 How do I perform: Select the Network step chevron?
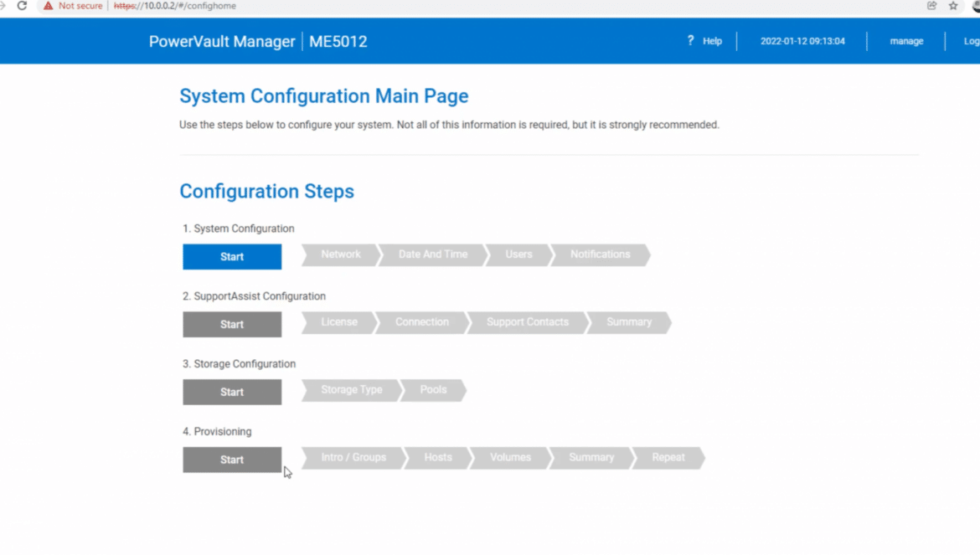pos(341,254)
